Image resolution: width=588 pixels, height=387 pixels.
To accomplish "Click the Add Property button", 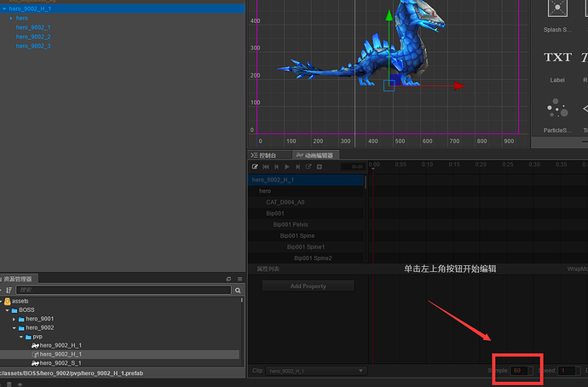I will (308, 286).
